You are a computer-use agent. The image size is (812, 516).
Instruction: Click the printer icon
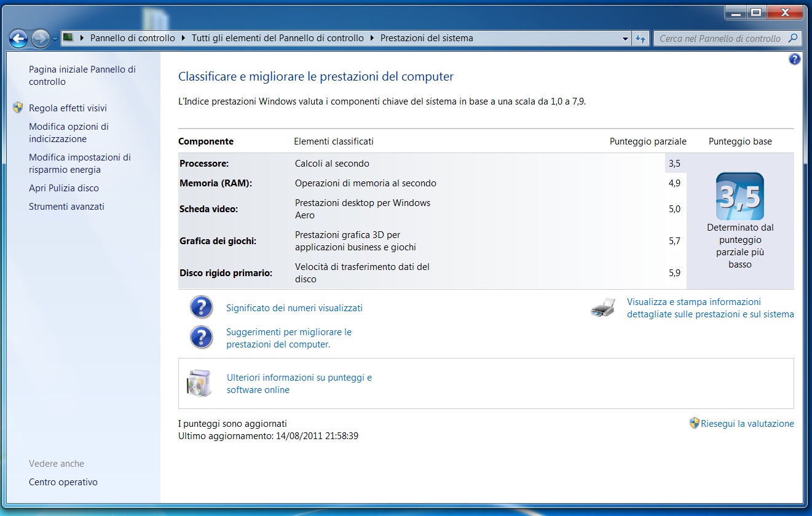(603, 307)
